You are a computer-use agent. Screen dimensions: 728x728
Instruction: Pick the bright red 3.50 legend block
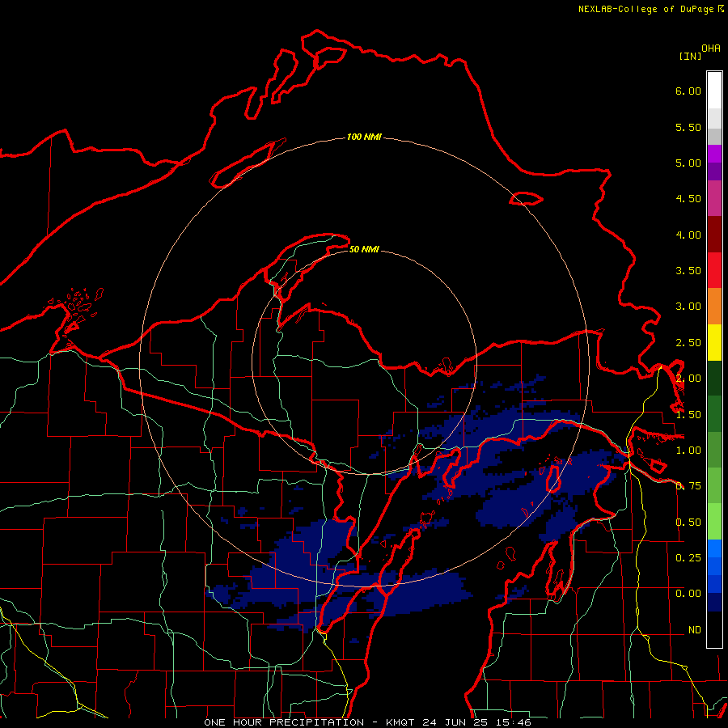click(x=714, y=270)
